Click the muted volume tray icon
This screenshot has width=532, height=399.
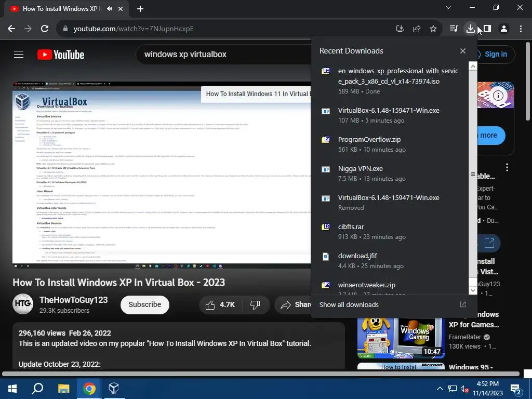pyautogui.click(x=465, y=389)
